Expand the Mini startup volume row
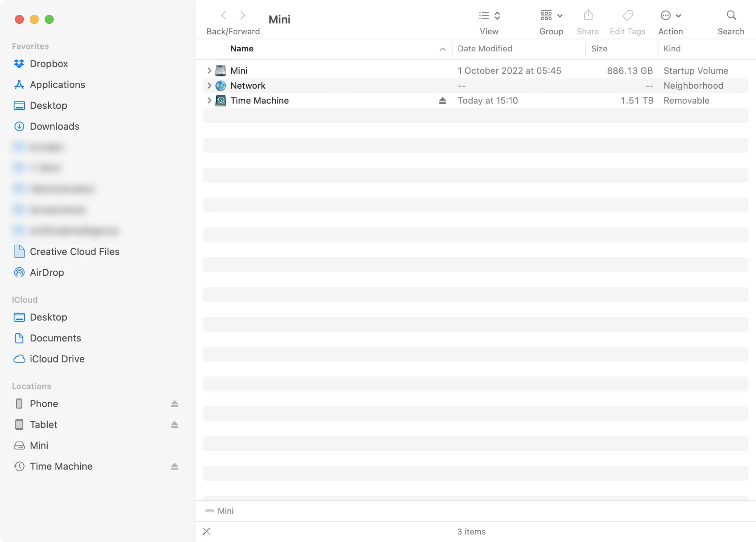Viewport: 756px width, 542px height. click(209, 70)
